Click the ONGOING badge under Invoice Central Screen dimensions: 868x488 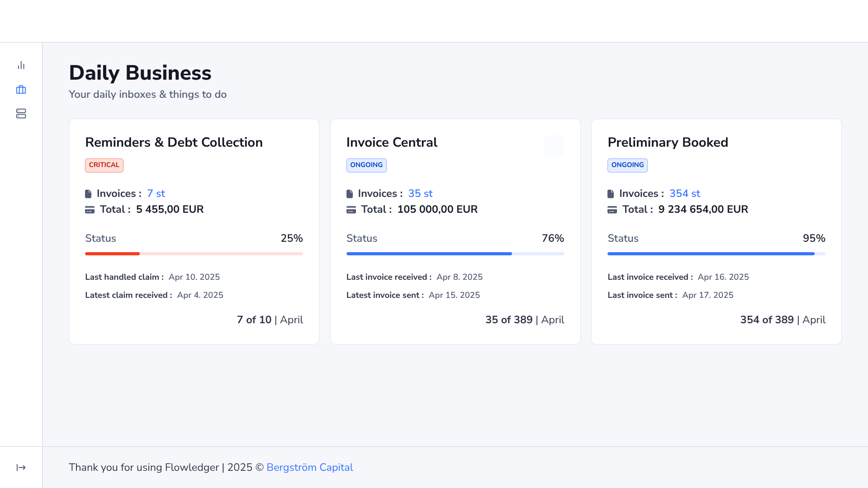pos(366,165)
